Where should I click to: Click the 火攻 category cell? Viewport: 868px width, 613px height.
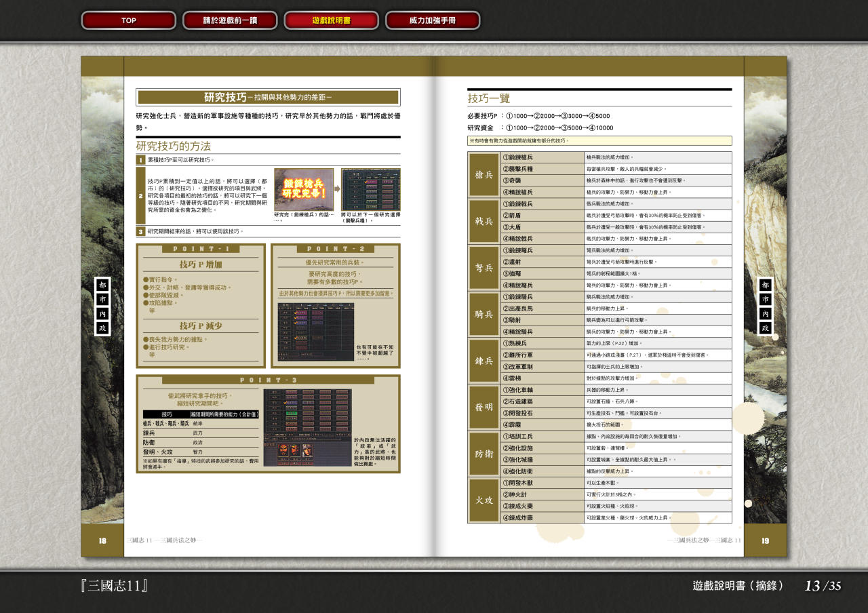(x=484, y=500)
